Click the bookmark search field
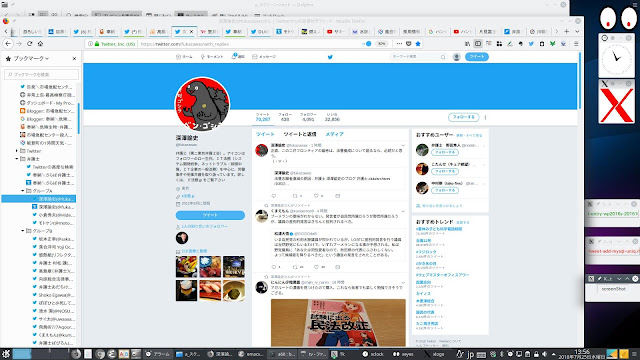 (x=41, y=74)
